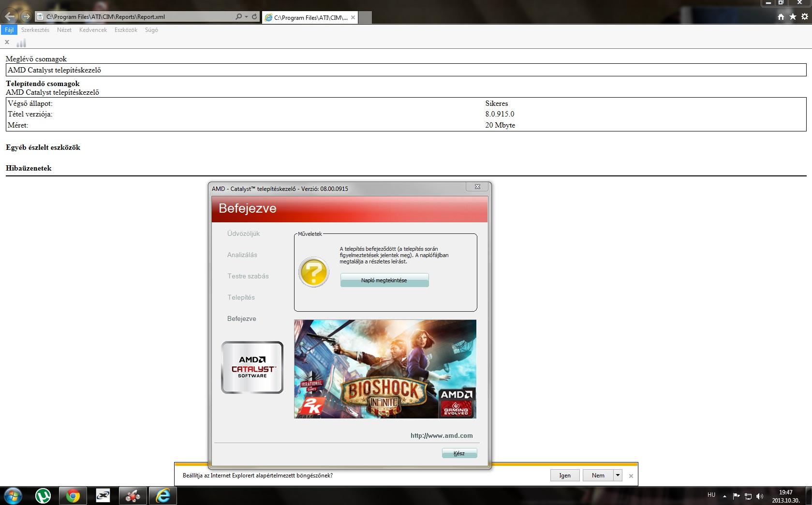Select the Üdvözöljük installer step
The width and height of the screenshot is (812, 505).
(243, 233)
